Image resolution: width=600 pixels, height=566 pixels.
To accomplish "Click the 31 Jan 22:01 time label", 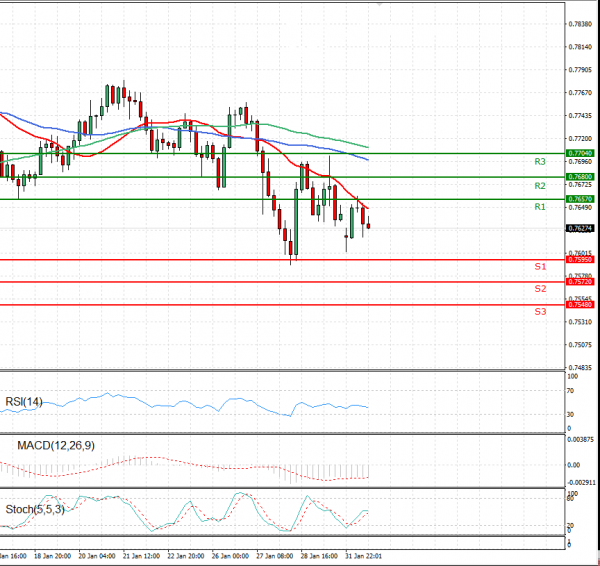I will point(363,556).
